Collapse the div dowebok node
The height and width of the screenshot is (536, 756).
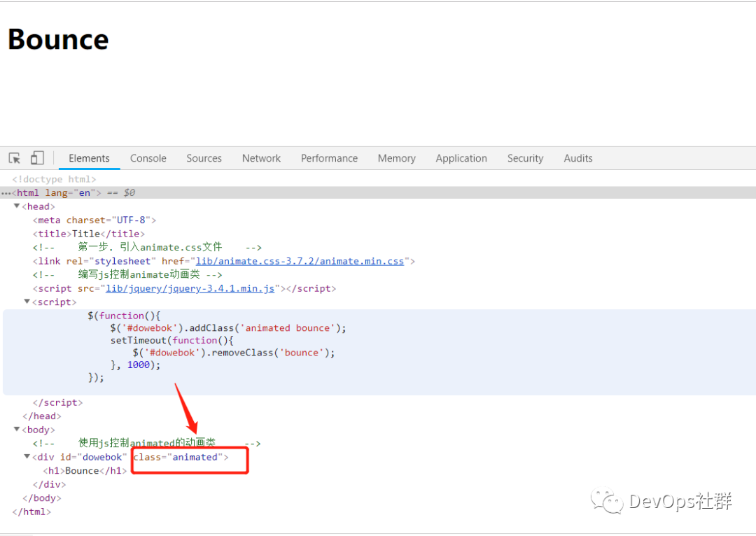(27, 456)
